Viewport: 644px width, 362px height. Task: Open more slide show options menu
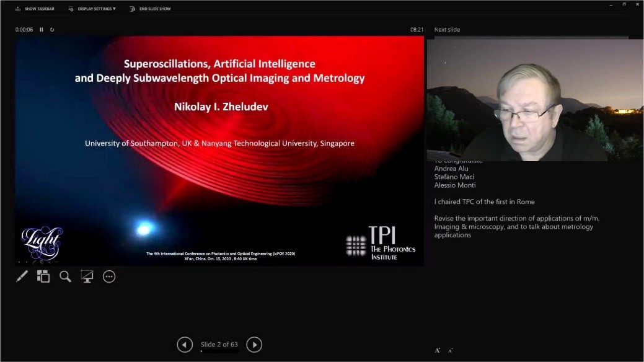pos(109,276)
